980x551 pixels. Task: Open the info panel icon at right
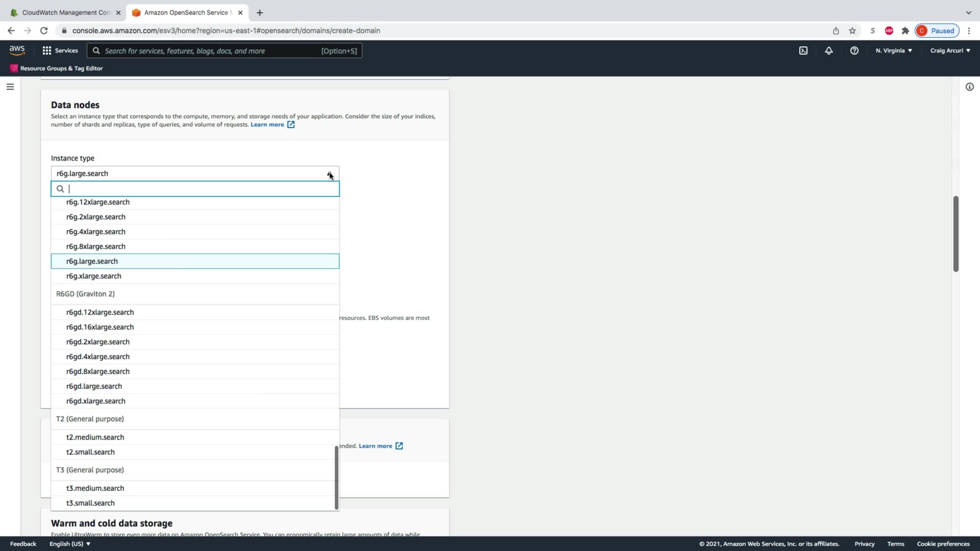[x=969, y=87]
